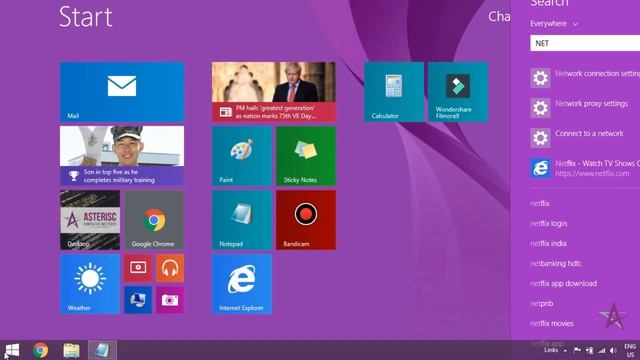The width and height of the screenshot is (640, 360).
Task: Click Internet Explorer icon beside Netflix result
Action: pyautogui.click(x=540, y=168)
